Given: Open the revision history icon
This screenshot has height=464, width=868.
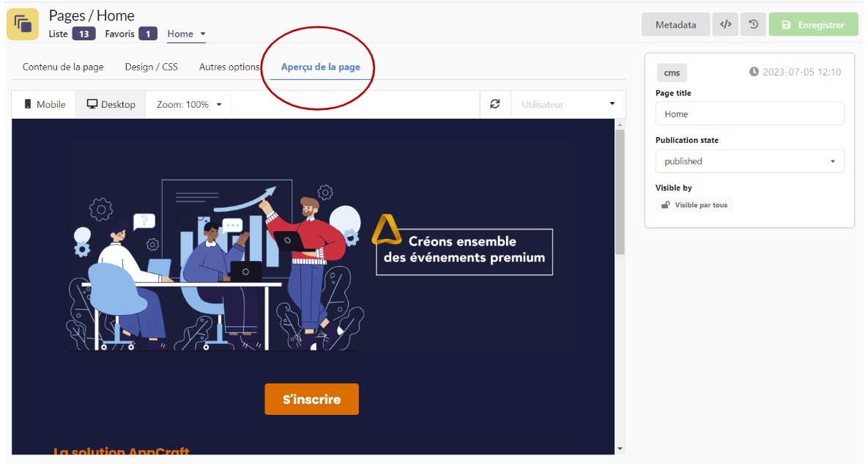Looking at the screenshot, I should coord(753,24).
